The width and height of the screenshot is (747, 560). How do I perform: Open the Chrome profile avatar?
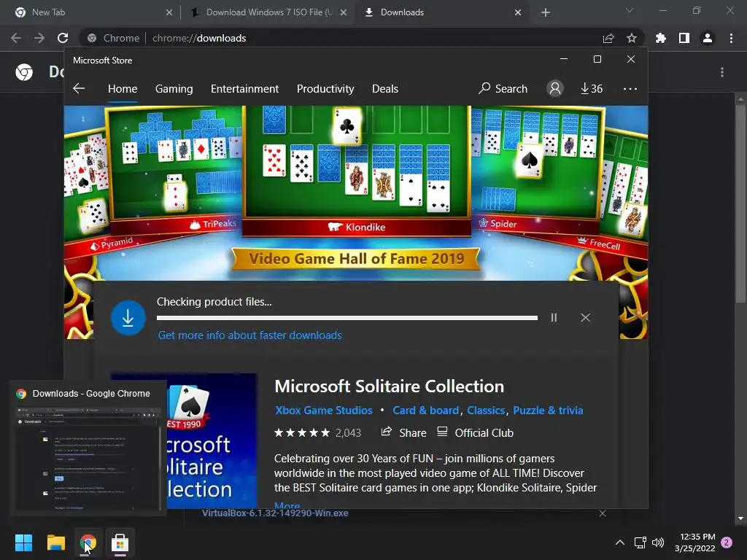click(x=708, y=38)
